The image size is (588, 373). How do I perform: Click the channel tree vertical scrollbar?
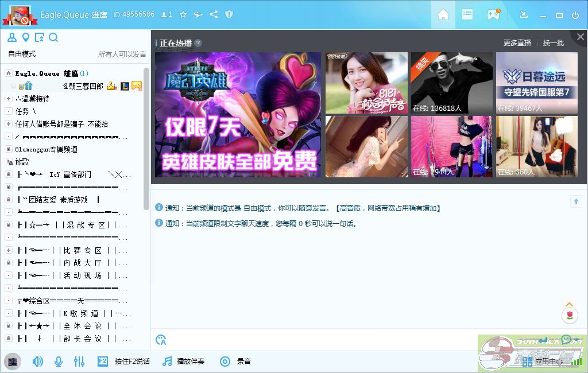(146, 139)
